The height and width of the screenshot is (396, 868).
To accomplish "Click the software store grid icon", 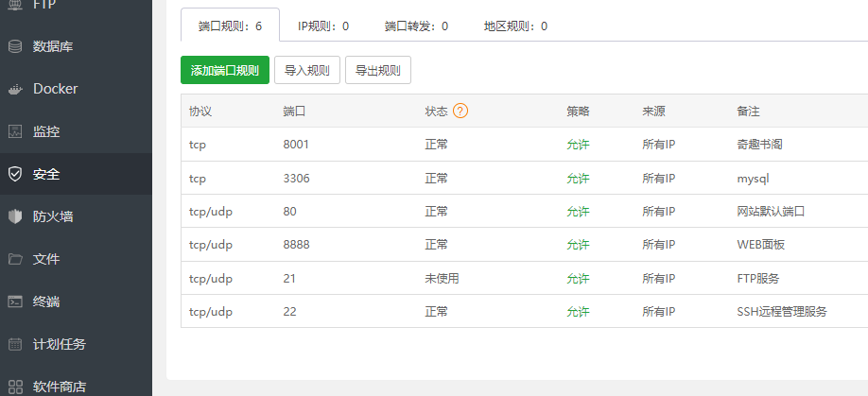I will coord(15,386).
